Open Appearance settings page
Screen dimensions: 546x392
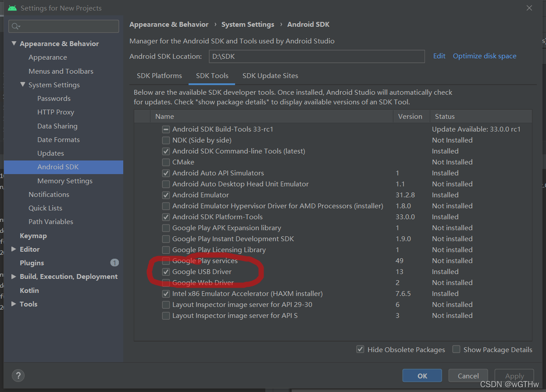click(x=48, y=57)
